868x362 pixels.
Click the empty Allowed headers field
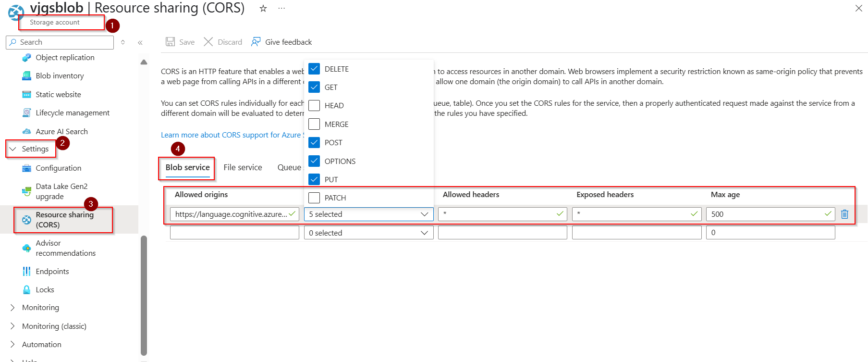pos(502,233)
